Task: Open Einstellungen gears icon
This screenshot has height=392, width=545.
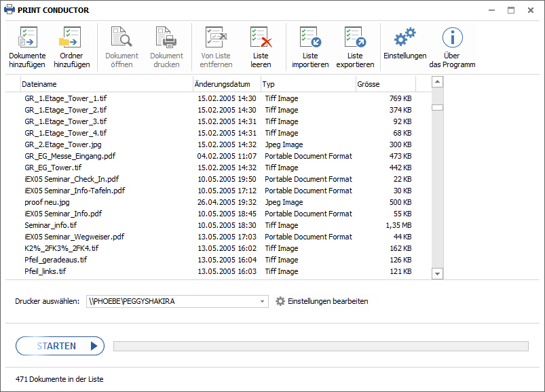Action: (x=405, y=37)
